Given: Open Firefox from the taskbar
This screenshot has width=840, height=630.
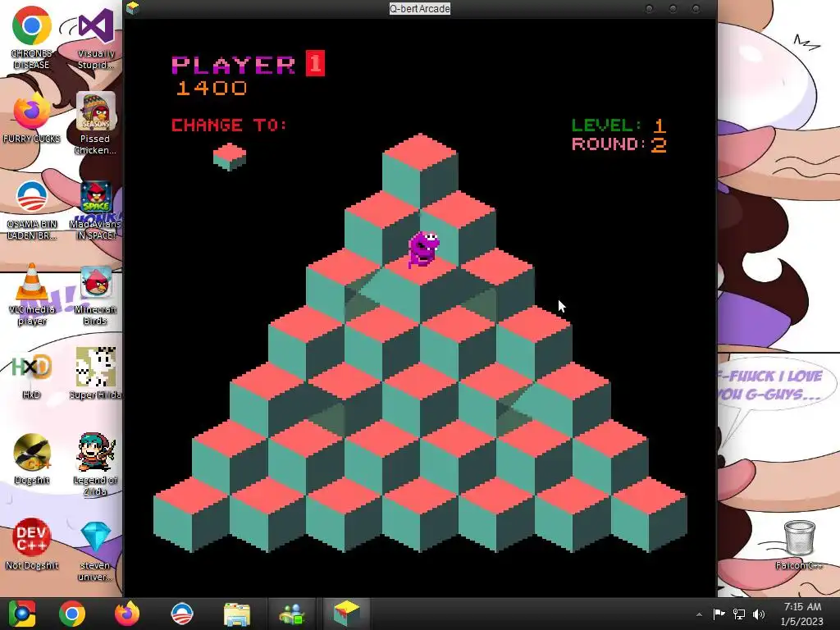Looking at the screenshot, I should (x=127, y=614).
